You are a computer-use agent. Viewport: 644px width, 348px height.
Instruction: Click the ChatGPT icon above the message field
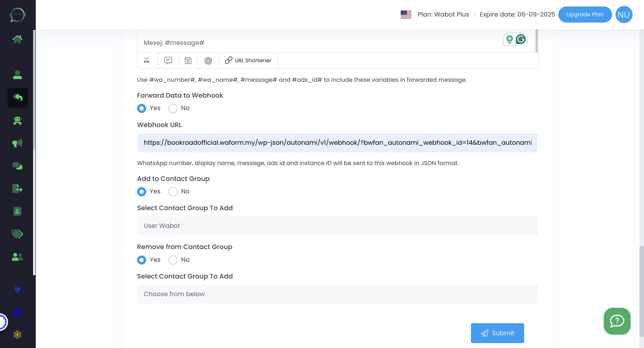208,60
